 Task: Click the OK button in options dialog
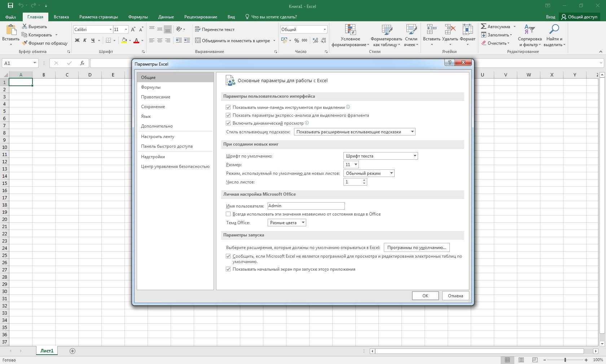[x=425, y=296]
